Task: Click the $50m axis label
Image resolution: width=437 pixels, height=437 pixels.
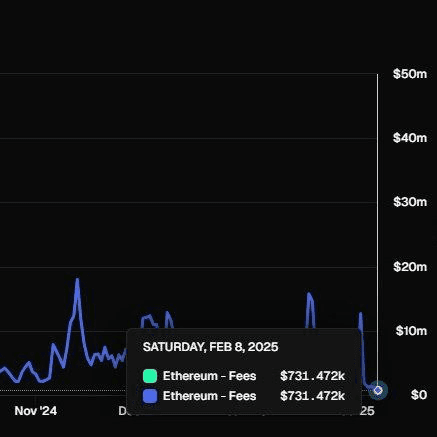Action: pos(410,74)
